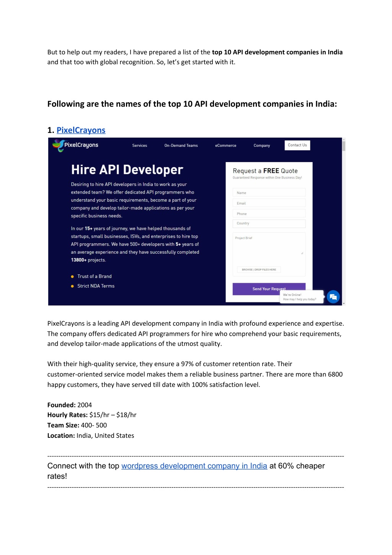Click the Founded: 2004 line

pyautogui.click(x=70, y=405)
